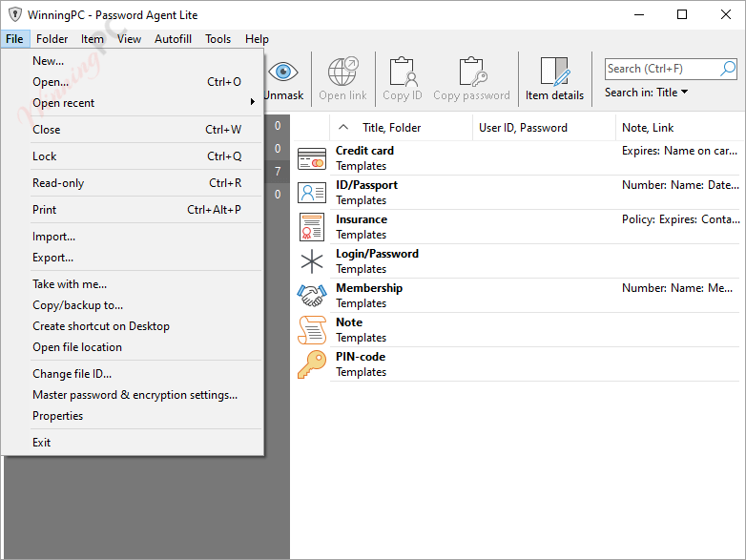Click the 'Expires: Name on car...' note
This screenshot has width=746, height=560.
pyautogui.click(x=679, y=151)
